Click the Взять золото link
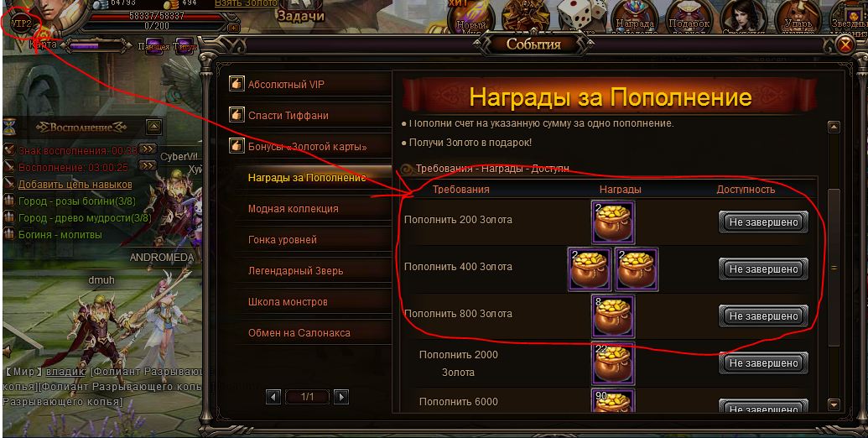 pyautogui.click(x=246, y=3)
